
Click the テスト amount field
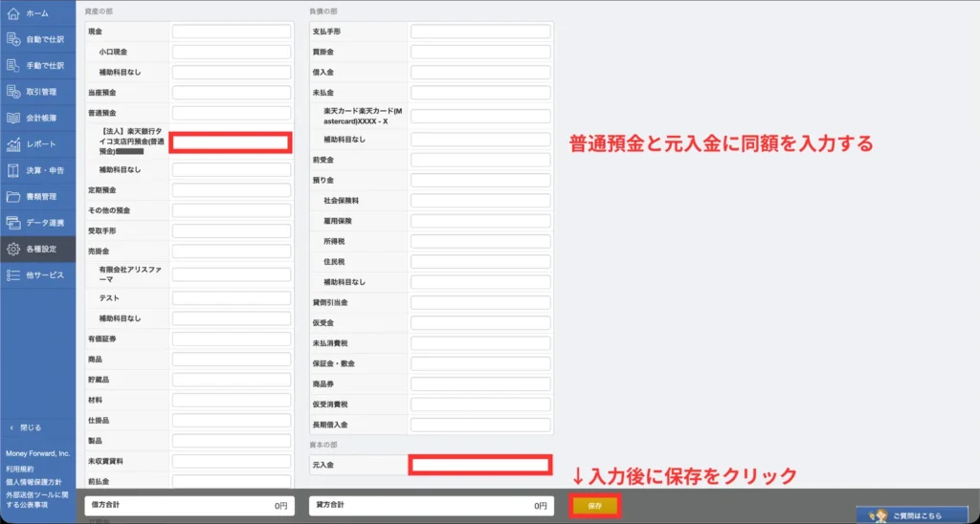coord(232,298)
